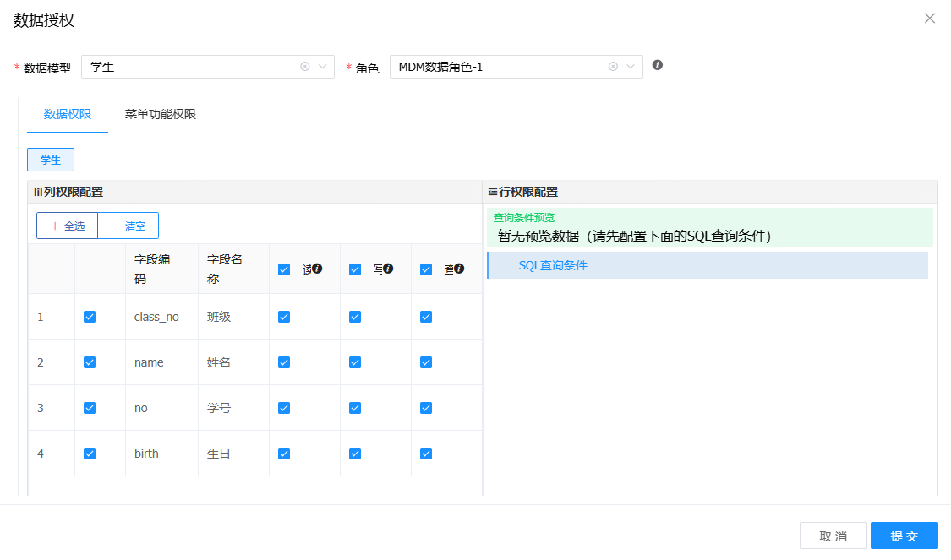The image size is (951, 560).
Task: Uncheck the 读 header select-all checkbox
Action: [284, 269]
